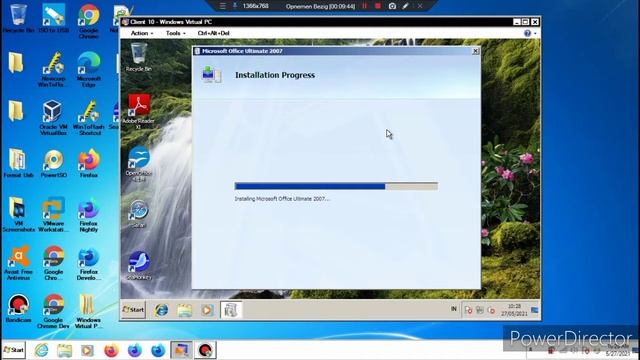Open Windows Explorer on VM taskbar
The image size is (640, 360).
tap(184, 310)
